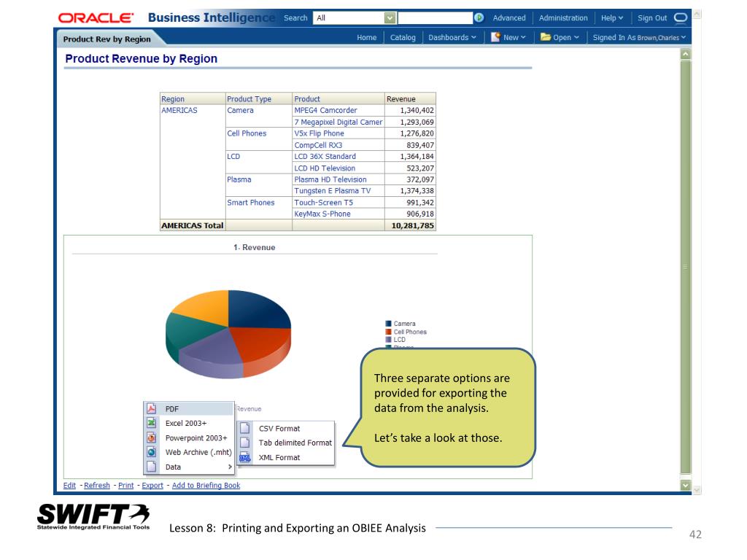Expand the Dashboards menu

tap(452, 38)
